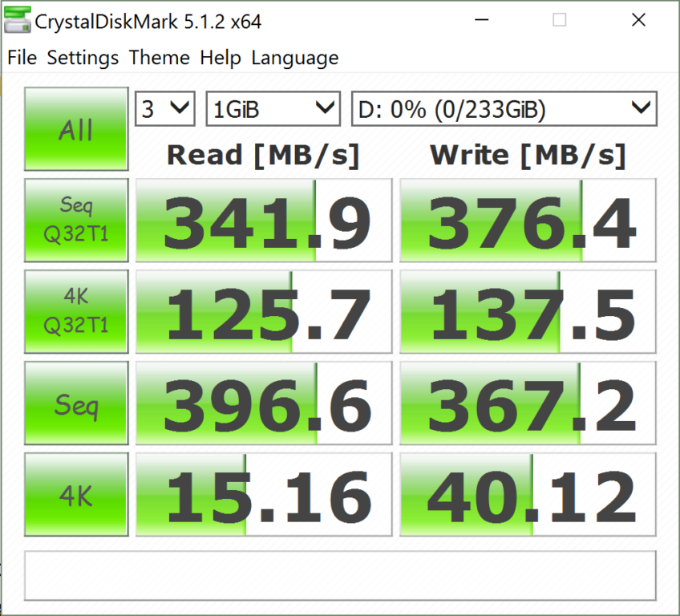This screenshot has height=616, width=680.
Task: Open the Settings menu
Action: point(83,58)
